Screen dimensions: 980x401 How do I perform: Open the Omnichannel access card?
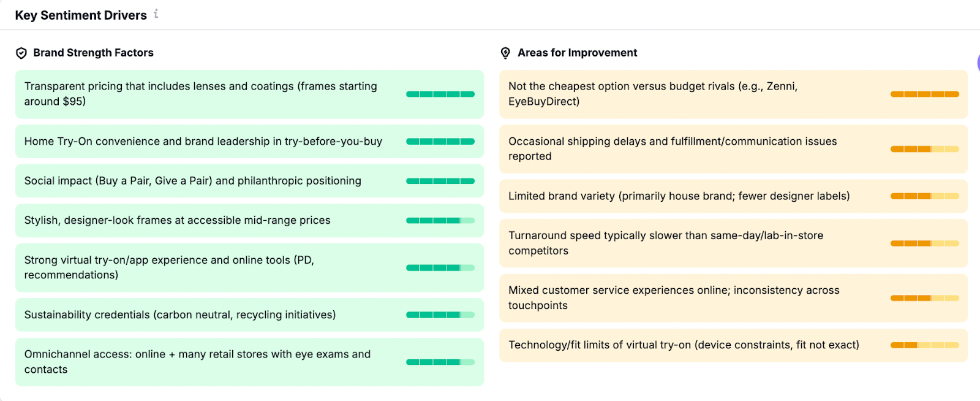click(x=197, y=362)
